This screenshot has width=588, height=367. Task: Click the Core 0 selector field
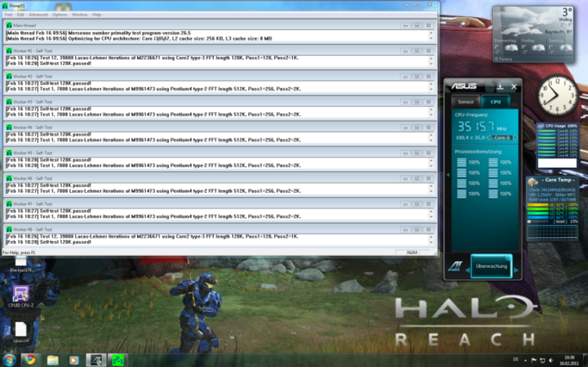[502, 137]
